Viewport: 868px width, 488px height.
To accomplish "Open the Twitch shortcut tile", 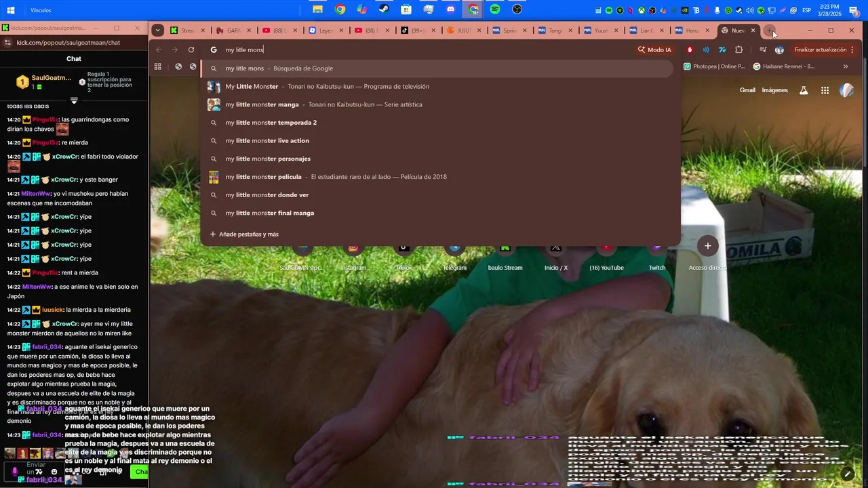I will pos(657,256).
